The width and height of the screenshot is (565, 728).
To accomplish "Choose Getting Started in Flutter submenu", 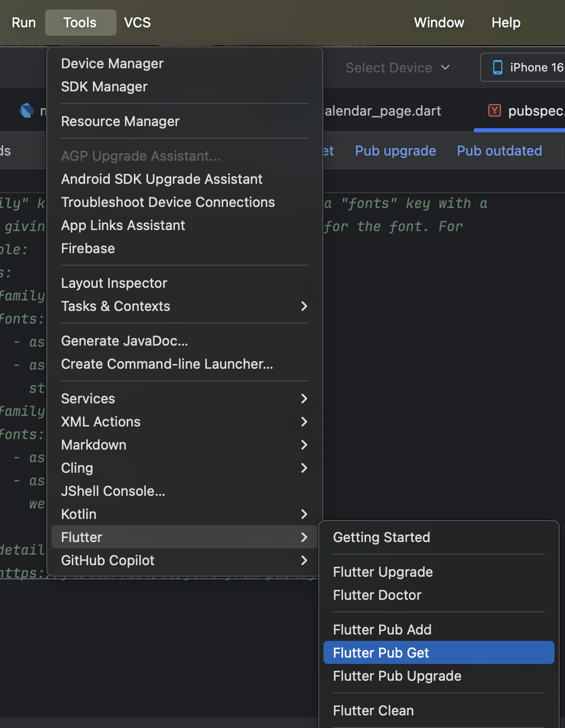I will coord(439,537).
